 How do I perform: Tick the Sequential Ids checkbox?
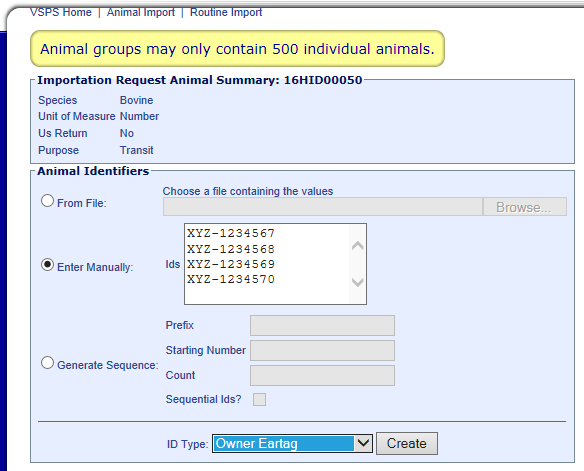click(259, 400)
